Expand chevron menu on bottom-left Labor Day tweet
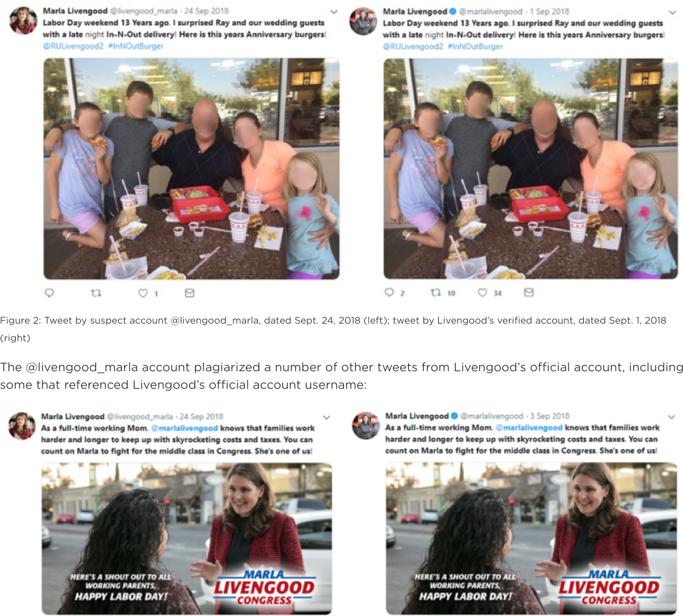The width and height of the screenshot is (683, 616). pyautogui.click(x=326, y=418)
